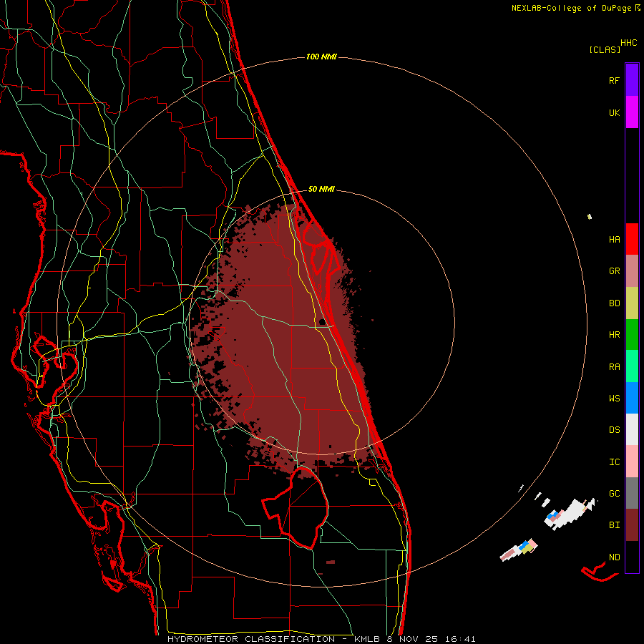This screenshot has width=644, height=644.
Task: Click the UK magenta legend color
Action: [x=632, y=112]
